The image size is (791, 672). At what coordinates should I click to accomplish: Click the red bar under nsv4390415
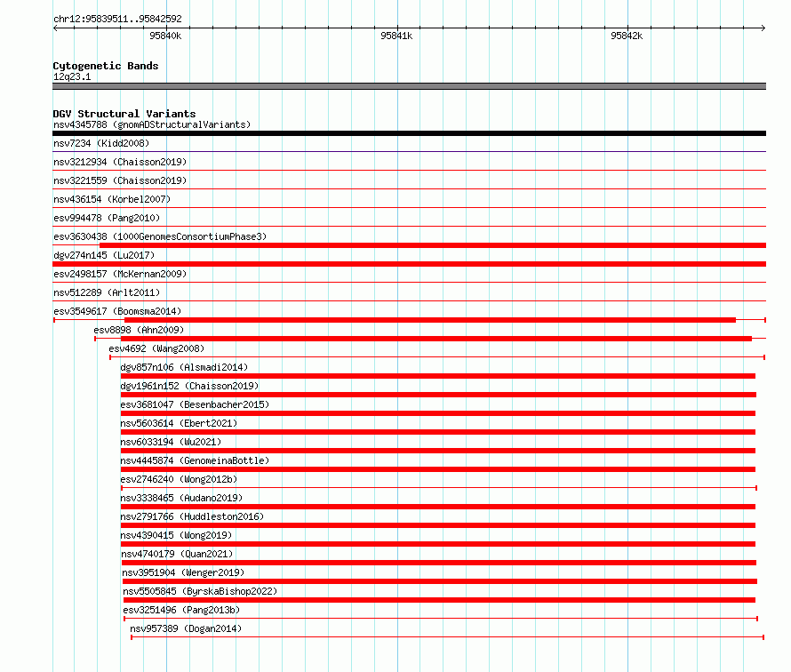pos(438,544)
